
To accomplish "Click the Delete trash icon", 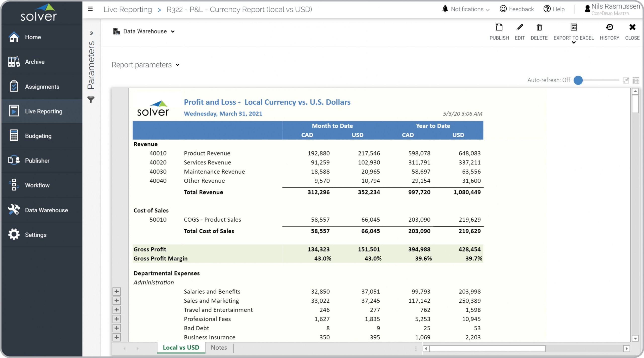I will coord(539,27).
